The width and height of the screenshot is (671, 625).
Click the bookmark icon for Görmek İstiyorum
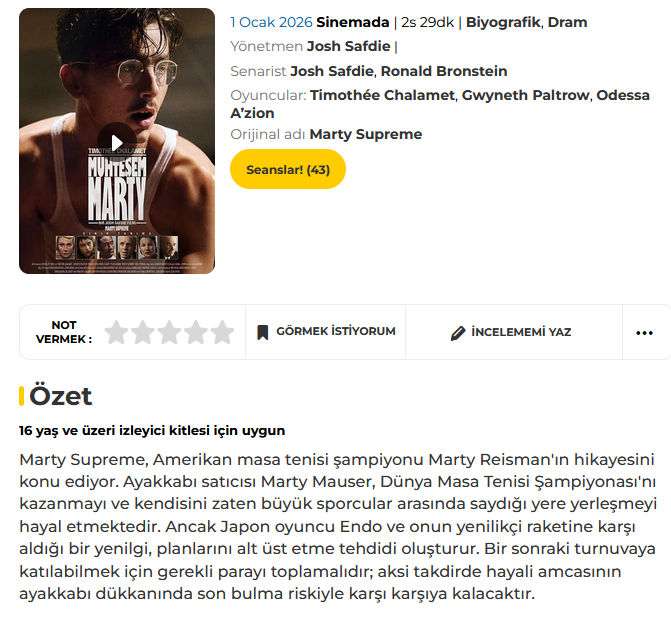pos(263,332)
